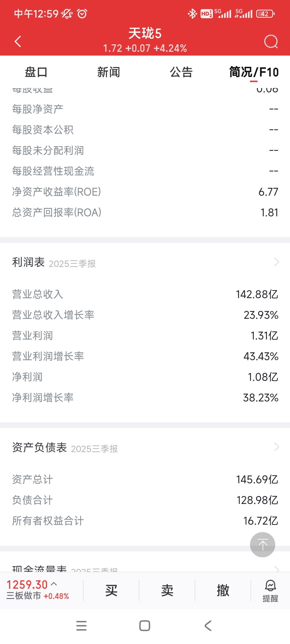
Task: Switch to the 盘口 tab
Action: click(x=36, y=72)
